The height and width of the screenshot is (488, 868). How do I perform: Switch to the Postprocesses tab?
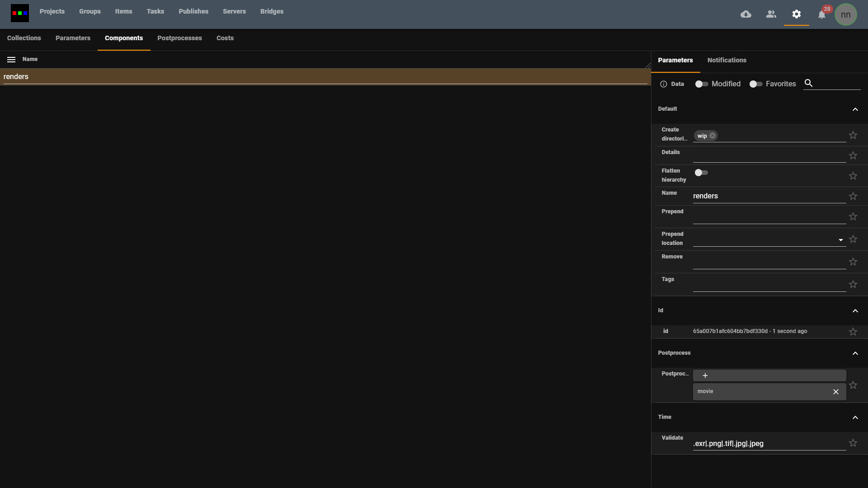[179, 38]
